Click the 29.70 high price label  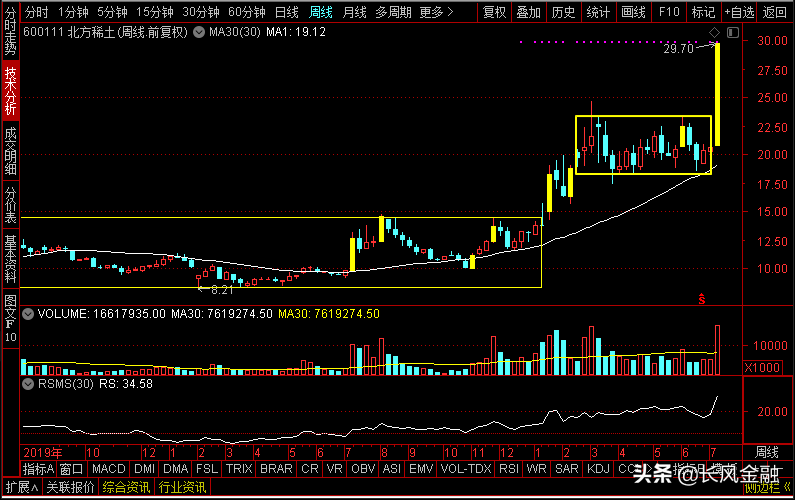click(678, 49)
